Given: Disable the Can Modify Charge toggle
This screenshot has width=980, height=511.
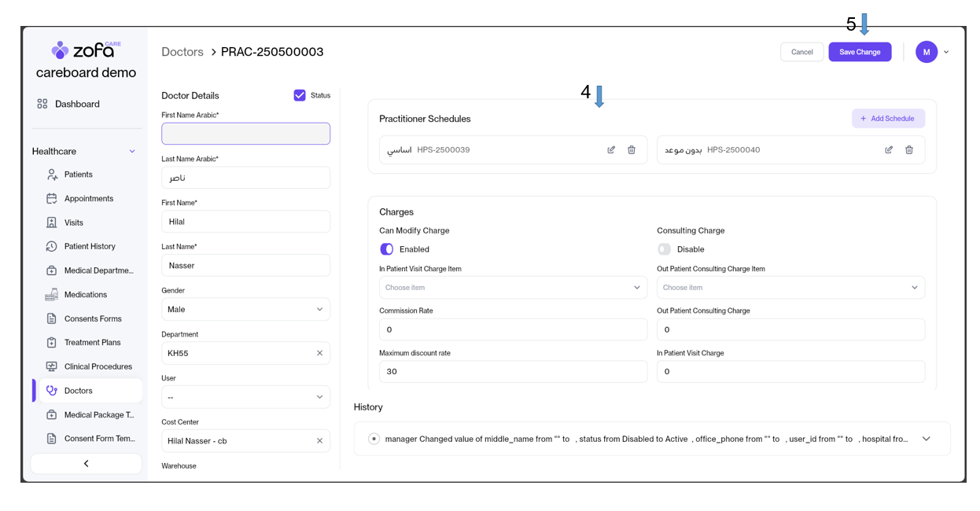Looking at the screenshot, I should 387,249.
